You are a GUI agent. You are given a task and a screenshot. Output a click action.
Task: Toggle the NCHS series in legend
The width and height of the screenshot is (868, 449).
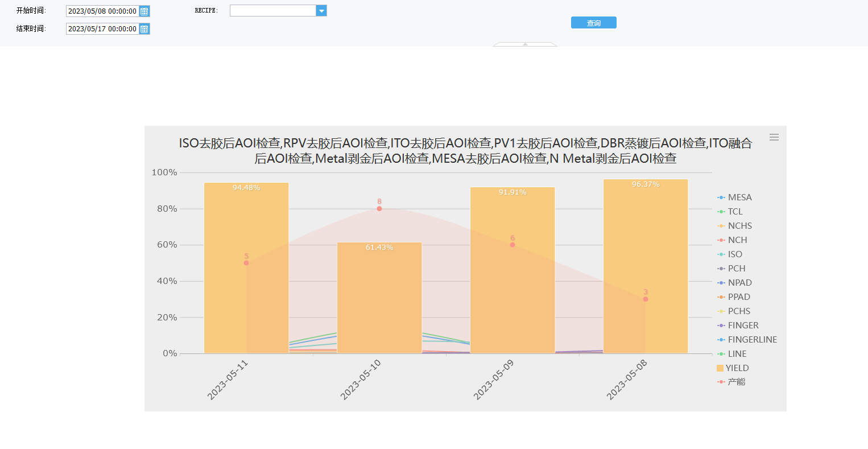pyautogui.click(x=735, y=226)
